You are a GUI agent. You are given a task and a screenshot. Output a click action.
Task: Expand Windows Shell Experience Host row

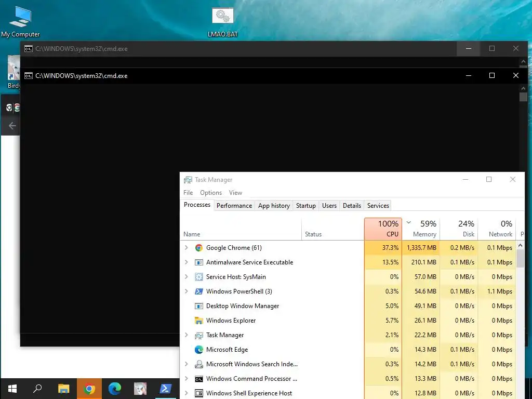pos(187,393)
